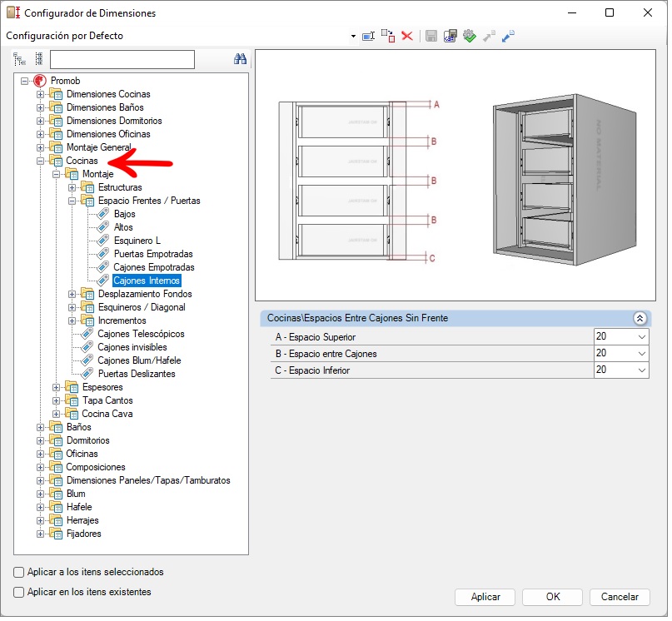Open the C - Espacio Inferior dropdown

(x=641, y=370)
